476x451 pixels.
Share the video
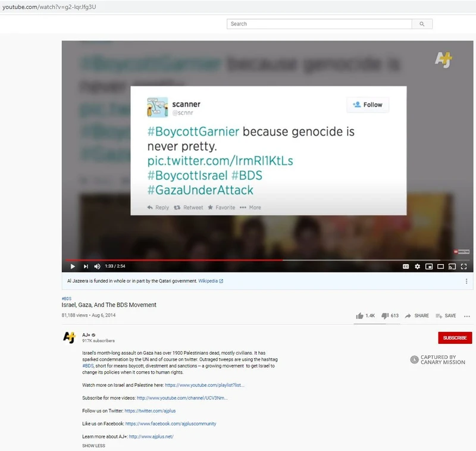click(x=416, y=316)
